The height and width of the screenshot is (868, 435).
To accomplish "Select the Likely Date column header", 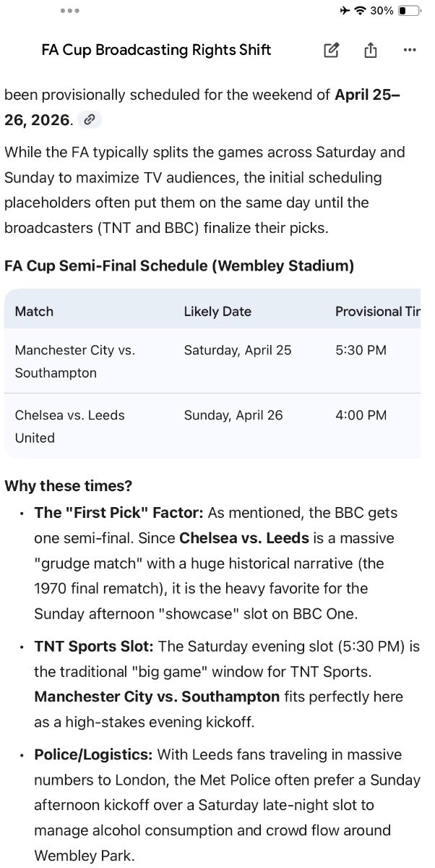I will coord(217,312).
